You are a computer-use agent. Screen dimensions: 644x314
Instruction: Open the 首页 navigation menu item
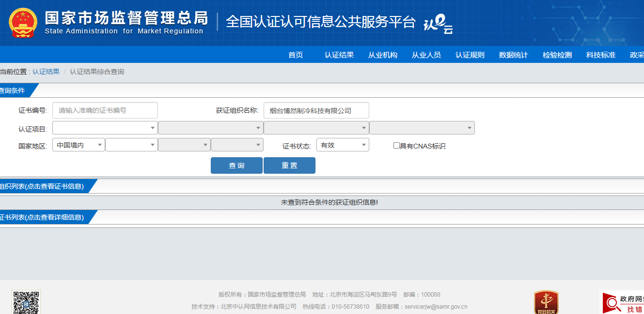point(296,55)
